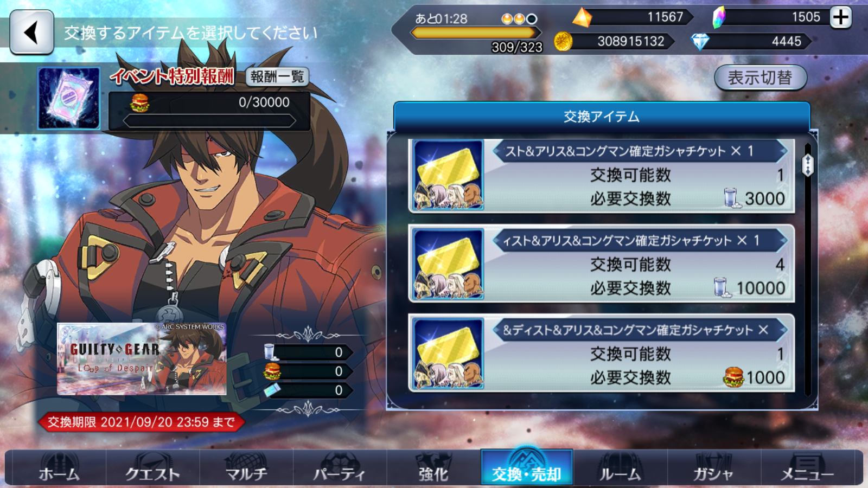Tap the gold coin currency icon
868x488 pixels.
tap(563, 41)
